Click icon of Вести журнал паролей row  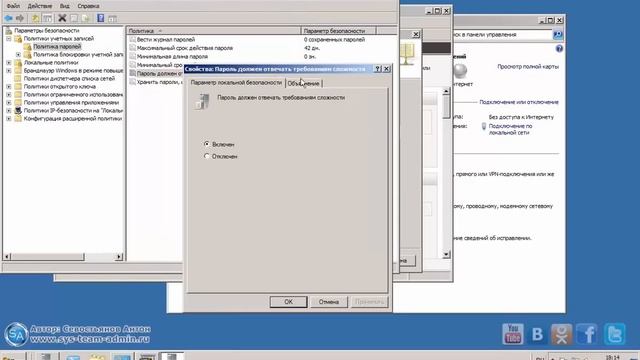132,40
